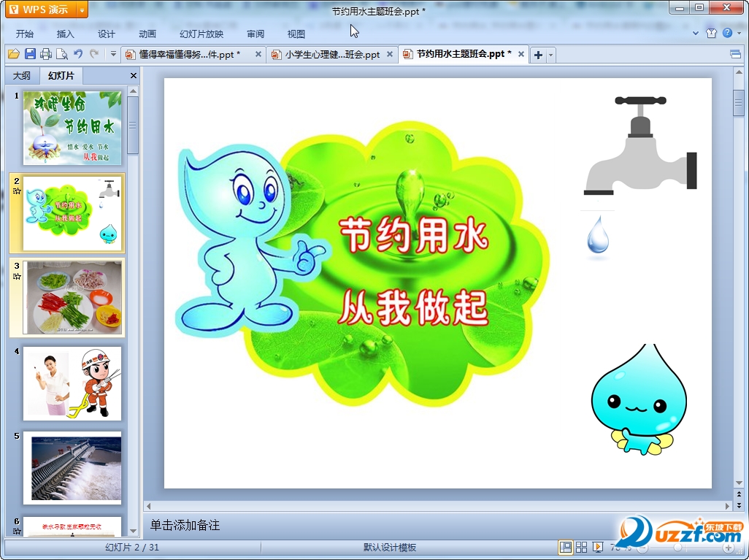
Task: Select the 节约用水 red text on slide
Action: tap(414, 235)
